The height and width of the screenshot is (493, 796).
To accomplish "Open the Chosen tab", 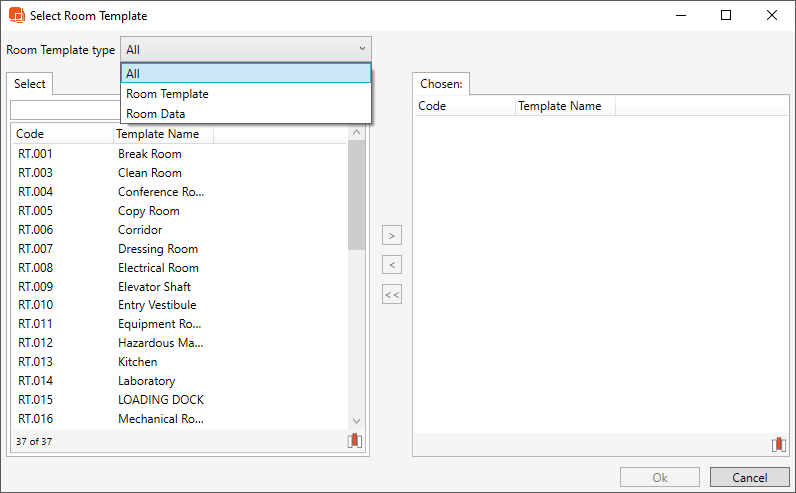I will pyautogui.click(x=440, y=85).
